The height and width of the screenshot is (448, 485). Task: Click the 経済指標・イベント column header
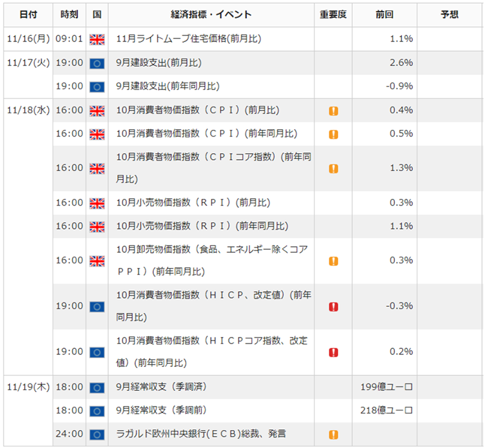(x=211, y=14)
